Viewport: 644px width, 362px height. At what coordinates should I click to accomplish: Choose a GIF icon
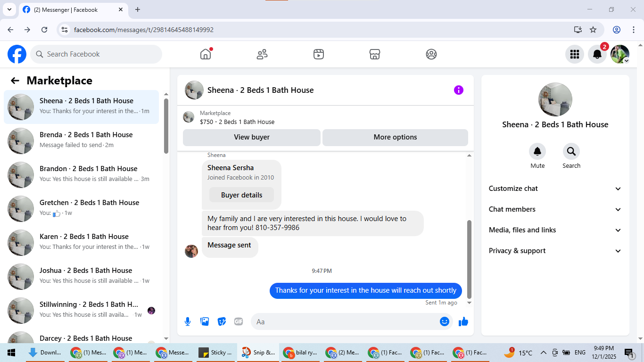click(x=239, y=321)
